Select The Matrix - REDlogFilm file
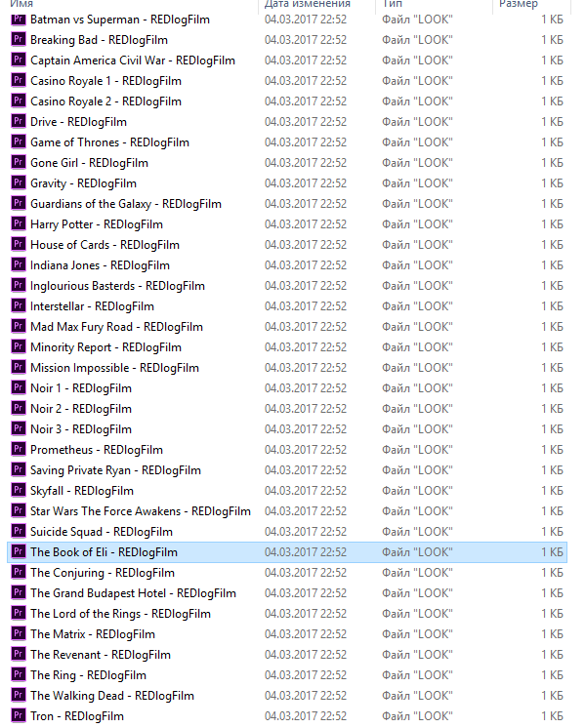This screenshot has height=728, width=586. coord(93,633)
